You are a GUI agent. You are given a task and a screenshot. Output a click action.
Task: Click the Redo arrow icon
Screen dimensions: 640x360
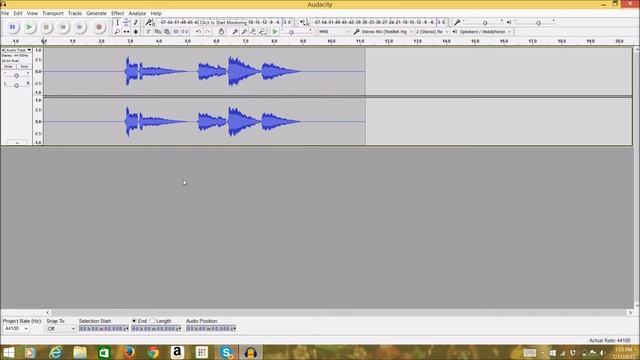(x=207, y=32)
